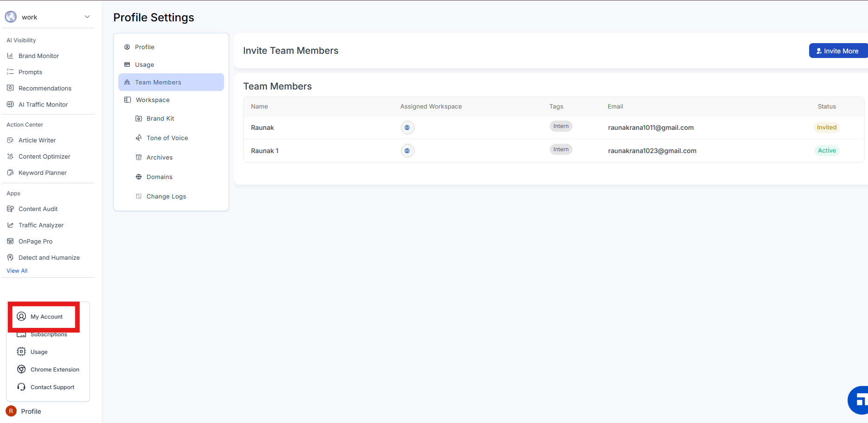This screenshot has width=868, height=423.
Task: Click the Invite More button
Action: [x=837, y=51]
